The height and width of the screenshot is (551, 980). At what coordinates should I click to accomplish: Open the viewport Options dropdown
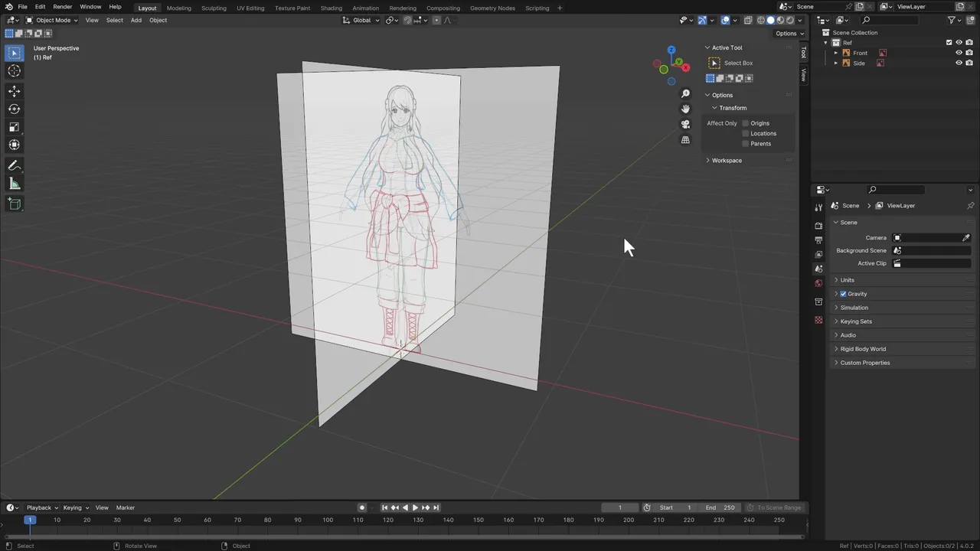pos(789,34)
